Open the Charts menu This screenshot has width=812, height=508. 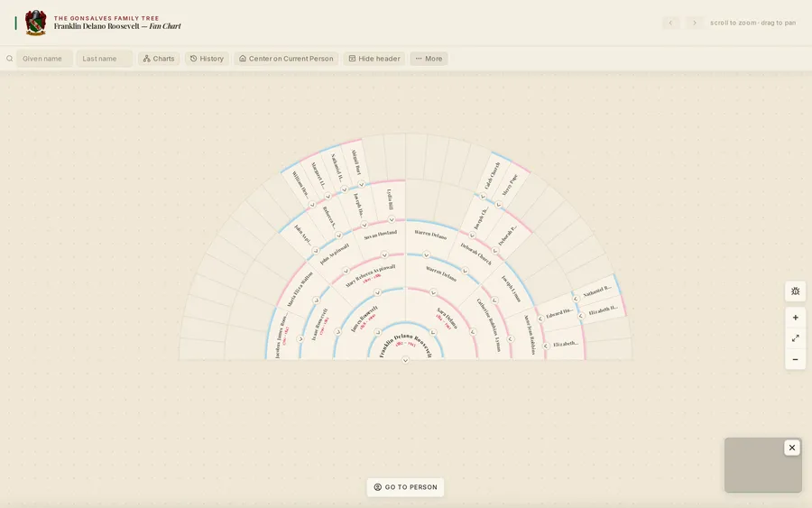159,59
